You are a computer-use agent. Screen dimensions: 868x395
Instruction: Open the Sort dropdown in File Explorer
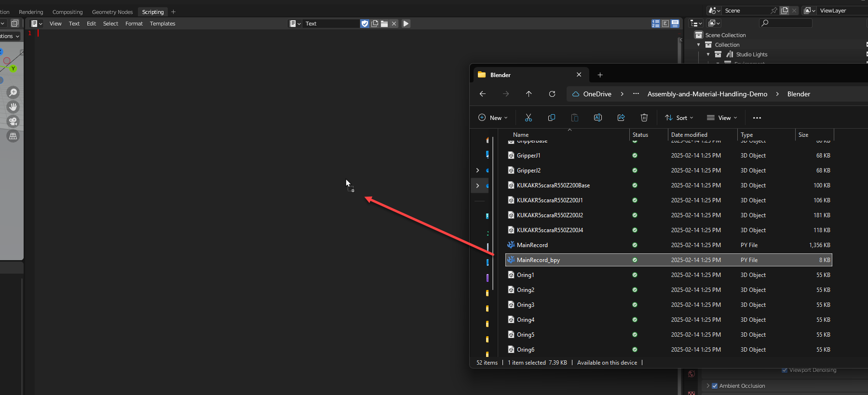click(x=679, y=118)
